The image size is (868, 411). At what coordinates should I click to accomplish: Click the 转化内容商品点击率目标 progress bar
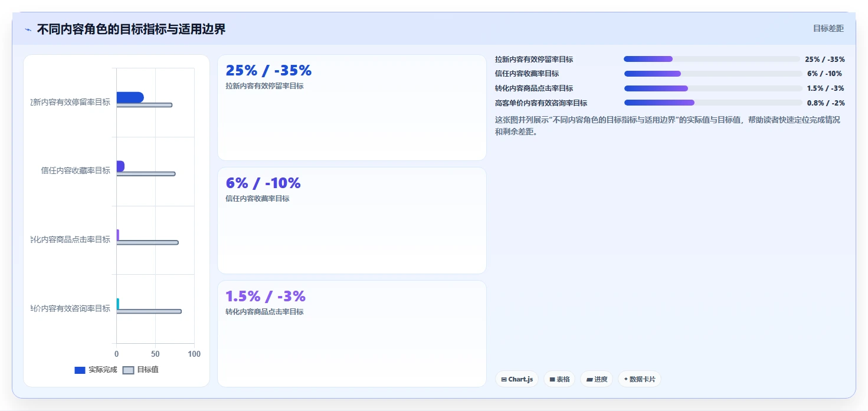coord(713,88)
